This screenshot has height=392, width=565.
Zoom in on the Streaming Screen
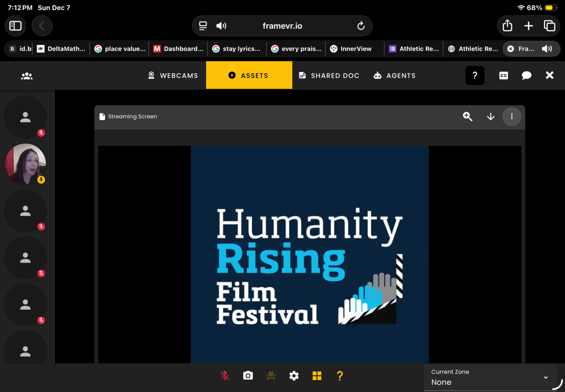(467, 116)
